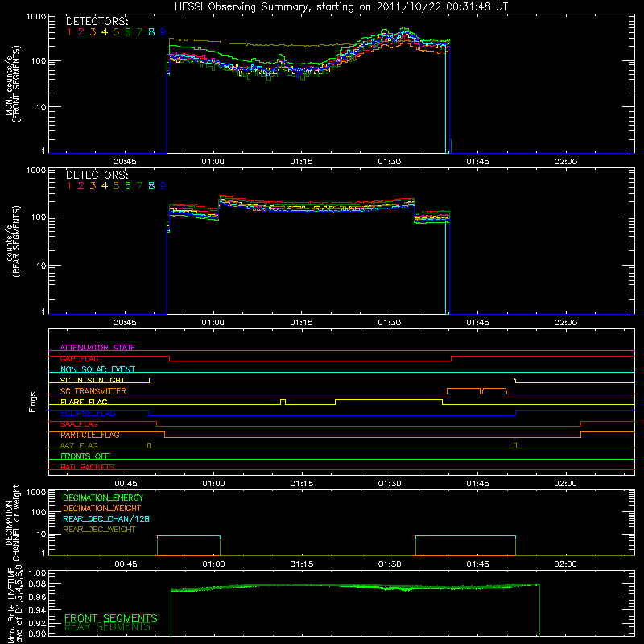This screenshot has height=644, width=644.
Task: Click the FRONTS_OFF flag label
Action: pyautogui.click(x=85, y=456)
